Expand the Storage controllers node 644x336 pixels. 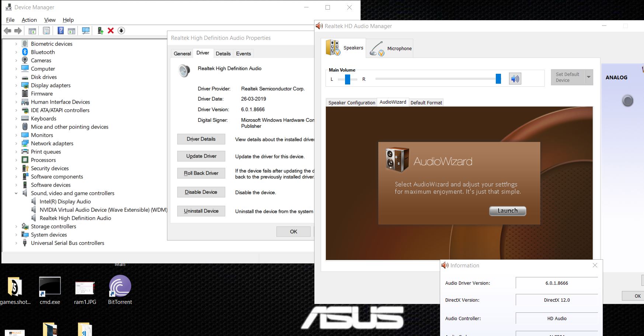click(16, 226)
